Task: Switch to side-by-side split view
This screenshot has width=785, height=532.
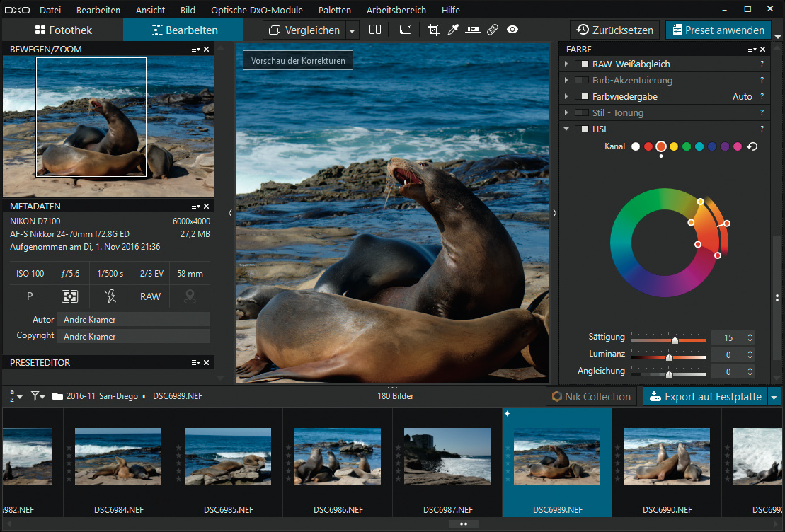Action: point(375,30)
